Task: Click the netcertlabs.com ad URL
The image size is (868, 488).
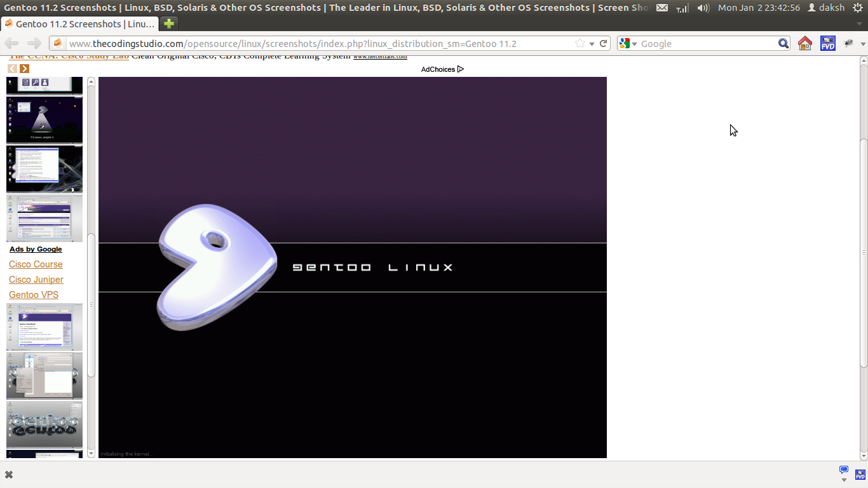Action: 380,57
